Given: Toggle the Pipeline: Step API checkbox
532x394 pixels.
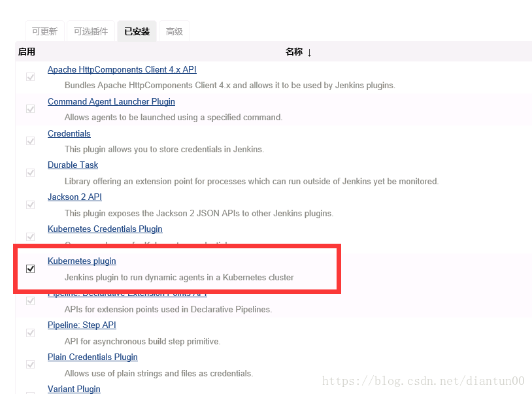Looking at the screenshot, I should [31, 333].
